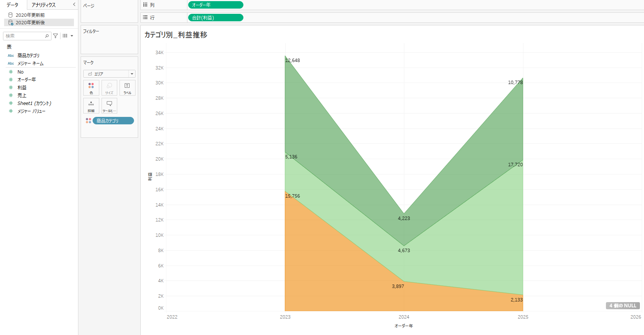
Task: Collapse the data pane with the arrow
Action: point(74,4)
